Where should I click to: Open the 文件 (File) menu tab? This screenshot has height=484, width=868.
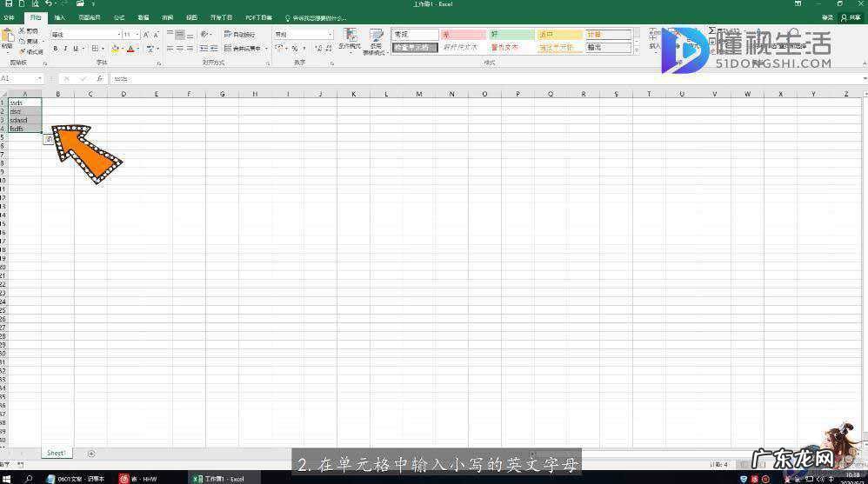point(9,17)
